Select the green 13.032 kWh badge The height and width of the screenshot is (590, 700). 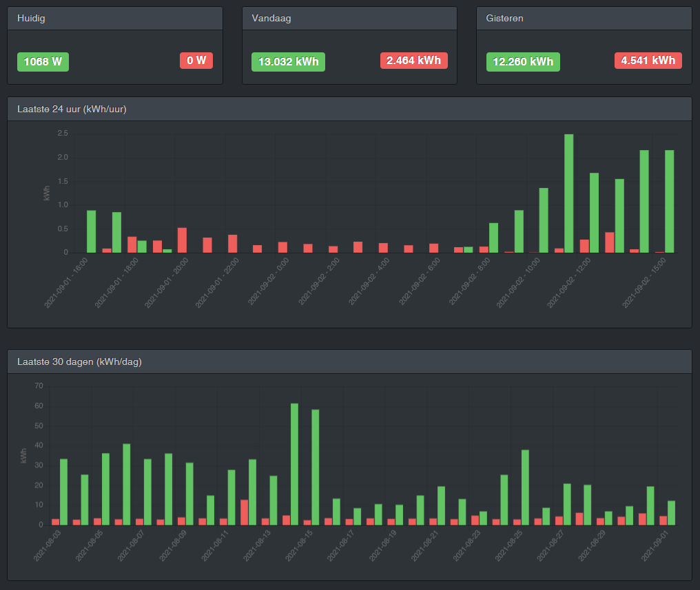[289, 61]
